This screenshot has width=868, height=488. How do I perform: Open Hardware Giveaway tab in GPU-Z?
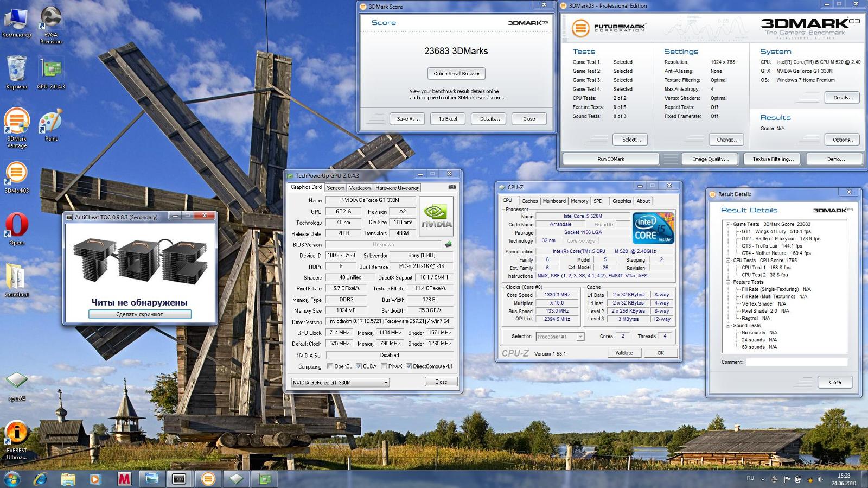pyautogui.click(x=397, y=188)
